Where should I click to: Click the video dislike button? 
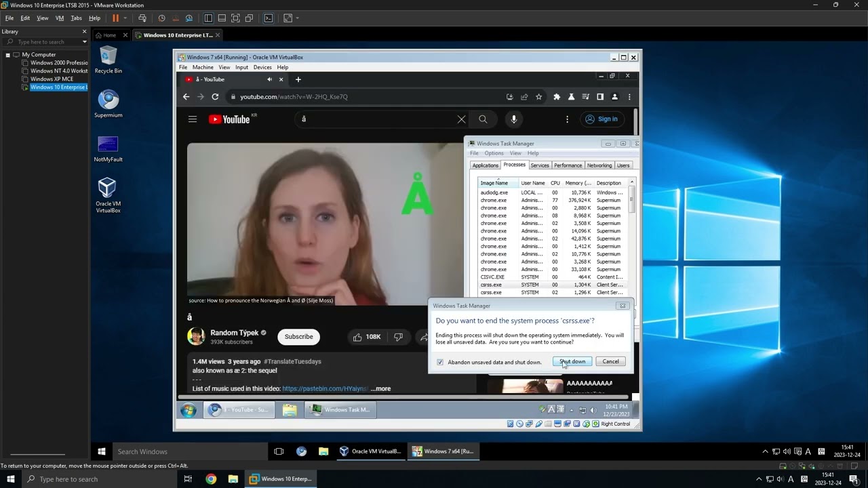(398, 337)
